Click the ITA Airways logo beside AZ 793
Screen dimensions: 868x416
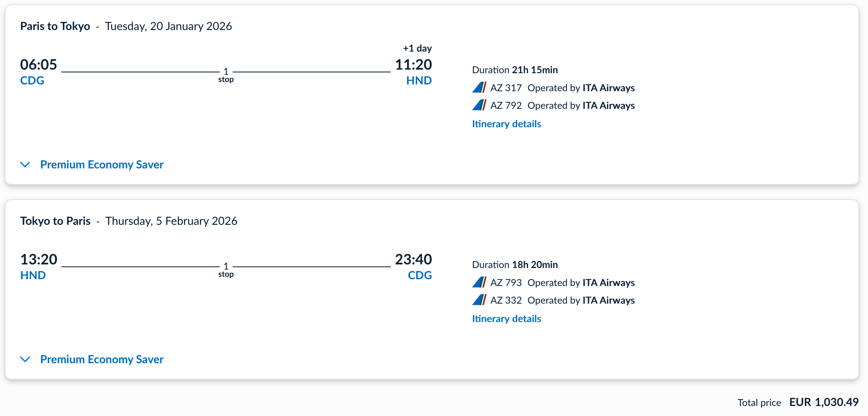479,282
